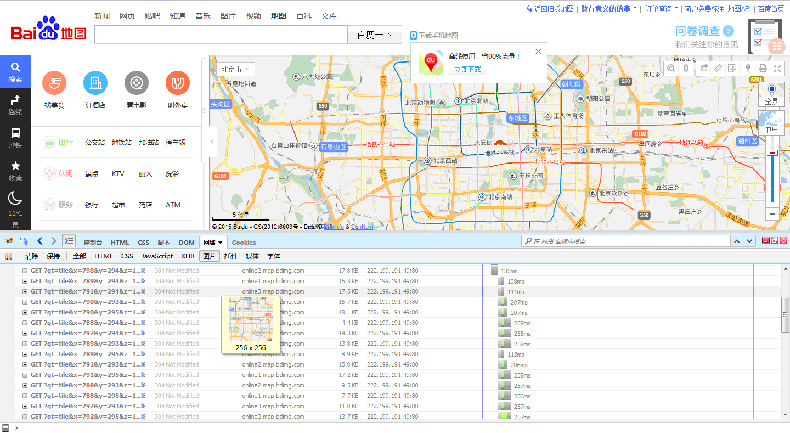790x433 pixels.
Task: Switch to Firebug Cookies panel tab
Action: point(244,242)
